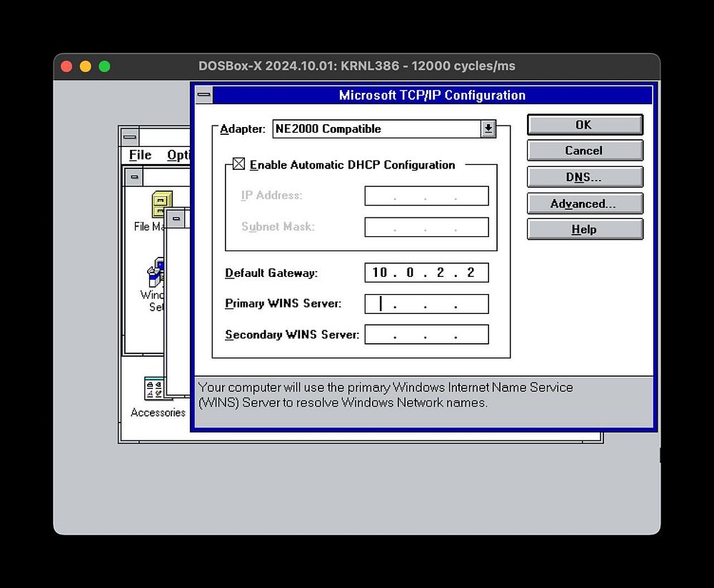Open the Main group window control box
714x588 pixels.
coord(134,177)
